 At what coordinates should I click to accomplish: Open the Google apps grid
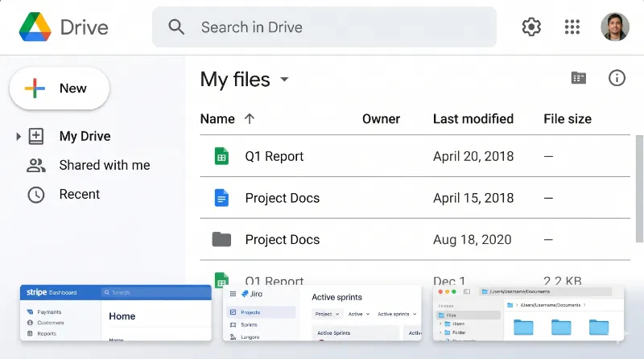(572, 27)
